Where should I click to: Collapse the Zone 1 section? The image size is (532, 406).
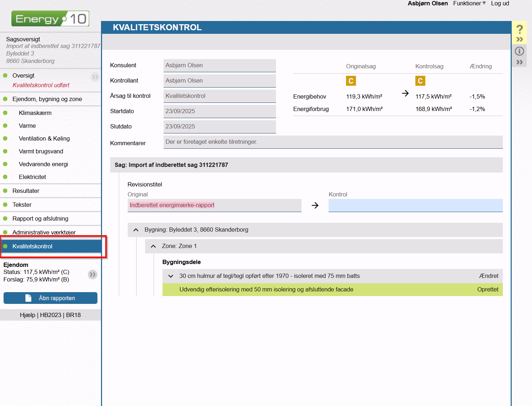153,246
